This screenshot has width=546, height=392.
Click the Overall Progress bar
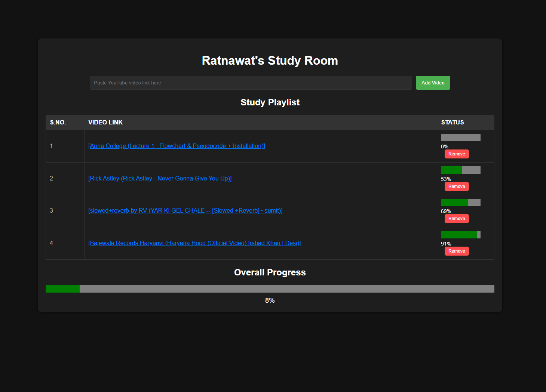click(270, 289)
